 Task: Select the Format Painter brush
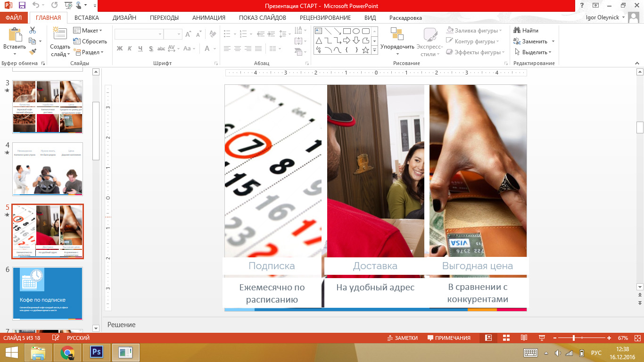tap(33, 52)
